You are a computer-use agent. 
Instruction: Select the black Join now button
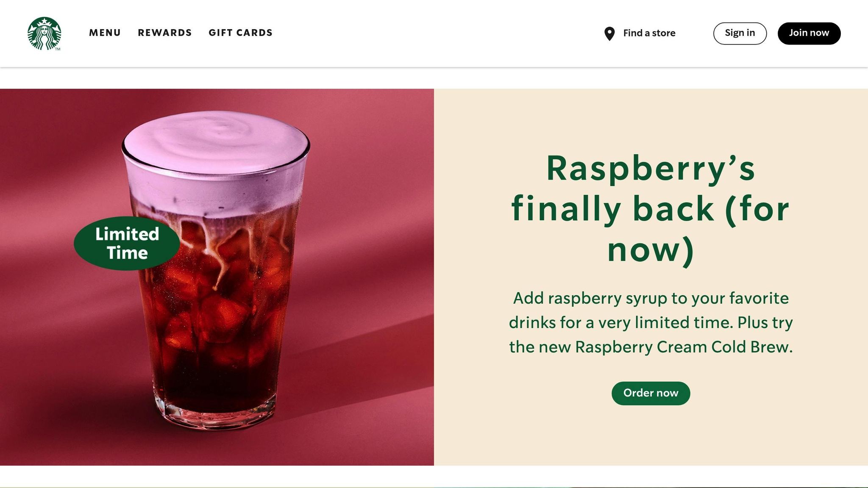[x=809, y=33]
